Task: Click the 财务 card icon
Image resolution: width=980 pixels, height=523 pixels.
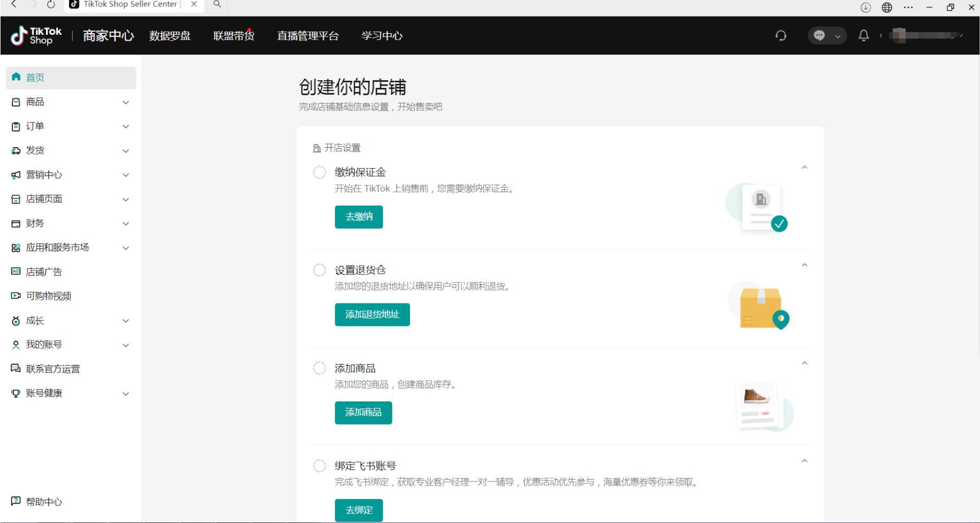Action: coord(16,223)
